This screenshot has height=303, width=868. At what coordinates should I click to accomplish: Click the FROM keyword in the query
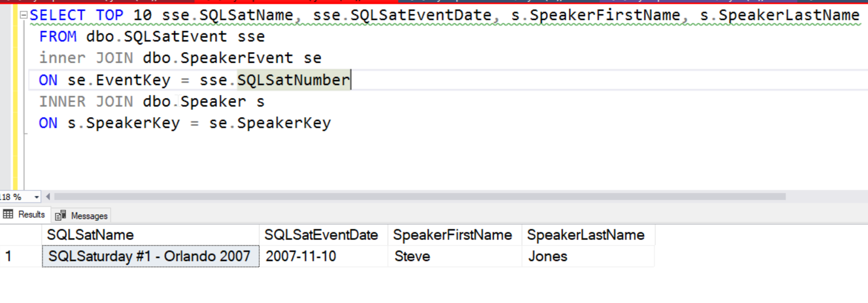click(58, 37)
